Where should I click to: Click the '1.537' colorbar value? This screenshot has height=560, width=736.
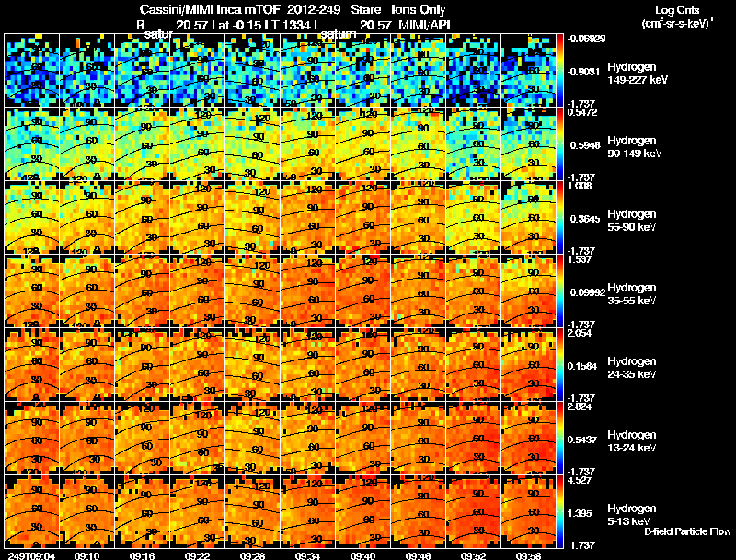click(580, 259)
